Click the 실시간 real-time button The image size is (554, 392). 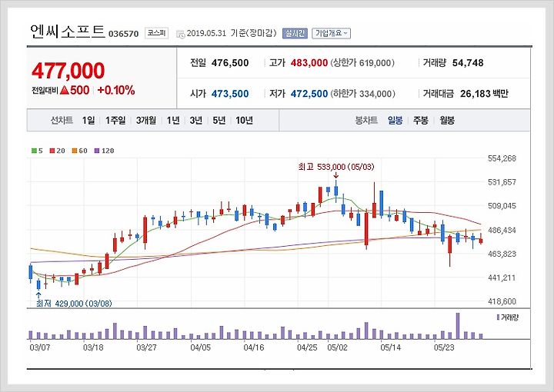(x=295, y=33)
